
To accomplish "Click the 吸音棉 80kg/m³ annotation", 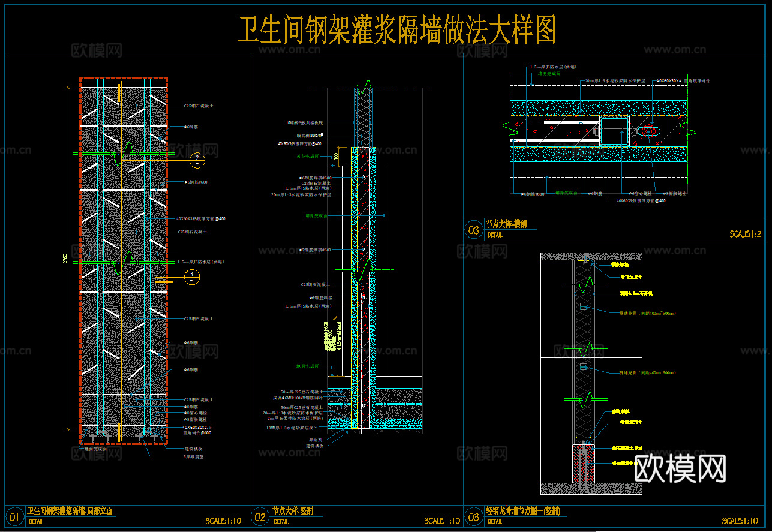I will 309,136.
